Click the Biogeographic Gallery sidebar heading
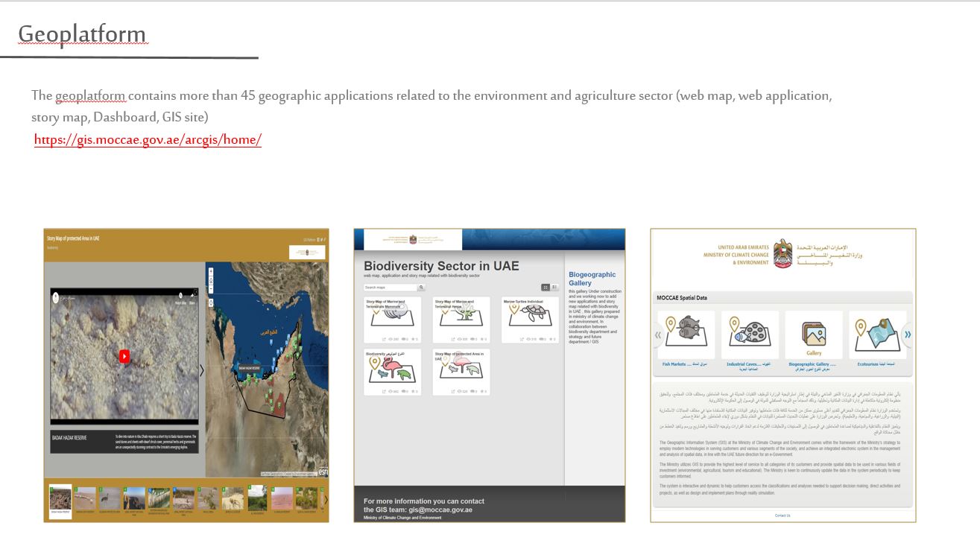Viewport: 980px width, 555px height. click(592, 279)
